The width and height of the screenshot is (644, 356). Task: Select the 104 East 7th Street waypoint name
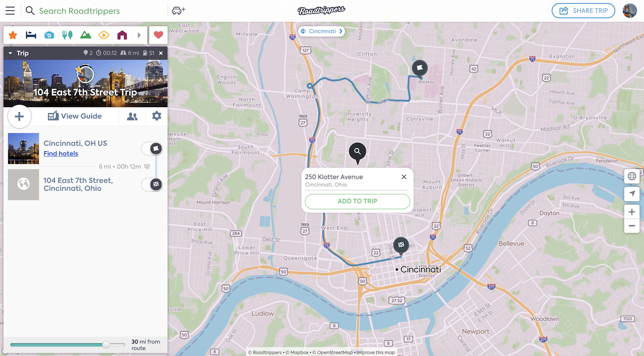click(x=78, y=184)
